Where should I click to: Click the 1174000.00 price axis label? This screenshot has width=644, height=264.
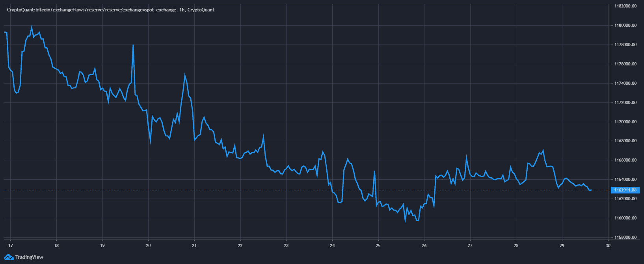tap(625, 84)
